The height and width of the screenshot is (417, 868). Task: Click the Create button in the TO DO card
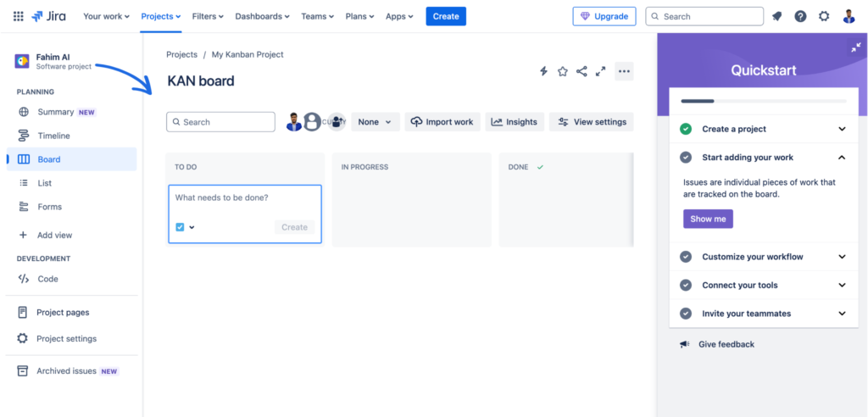(294, 227)
